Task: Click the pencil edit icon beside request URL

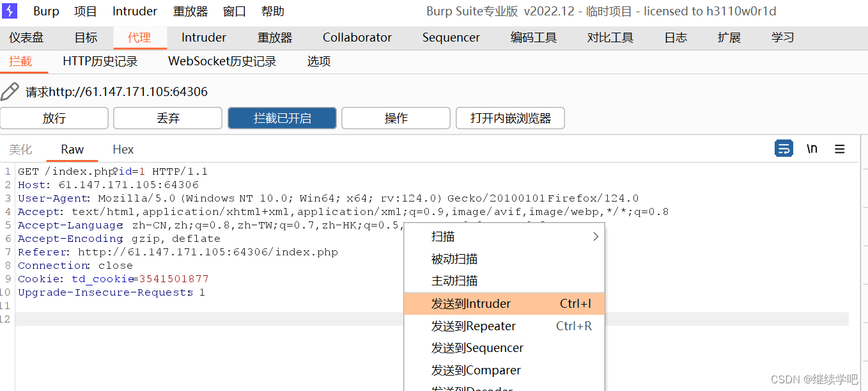Action: tap(10, 92)
